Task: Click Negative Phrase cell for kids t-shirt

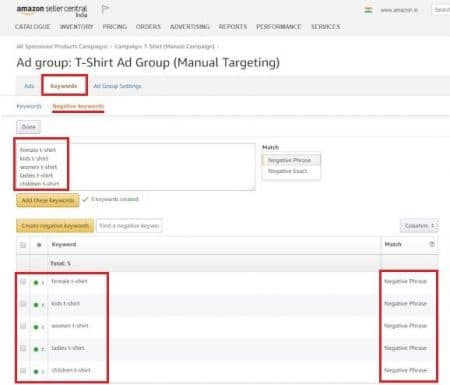Action: 405,303
